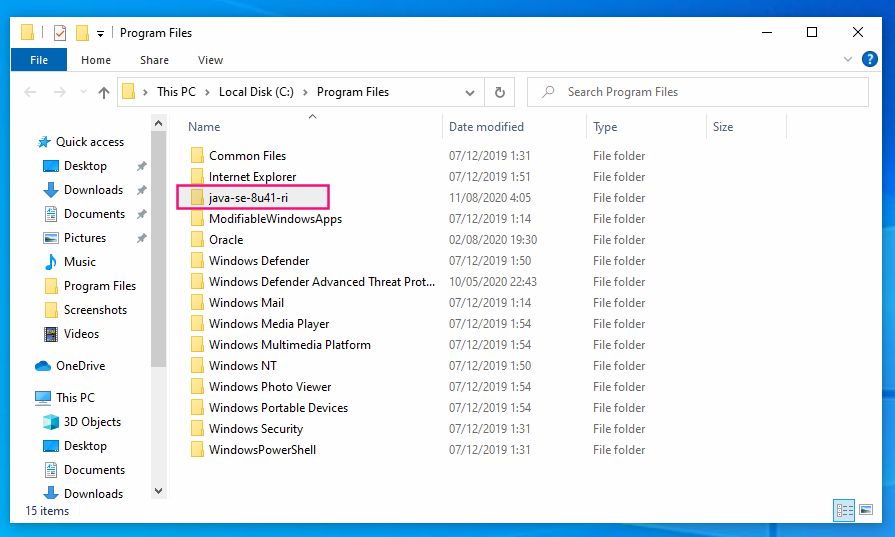Click Program Files breadcrumb in address bar
Image resolution: width=895 pixels, height=537 pixels.
pyautogui.click(x=353, y=92)
